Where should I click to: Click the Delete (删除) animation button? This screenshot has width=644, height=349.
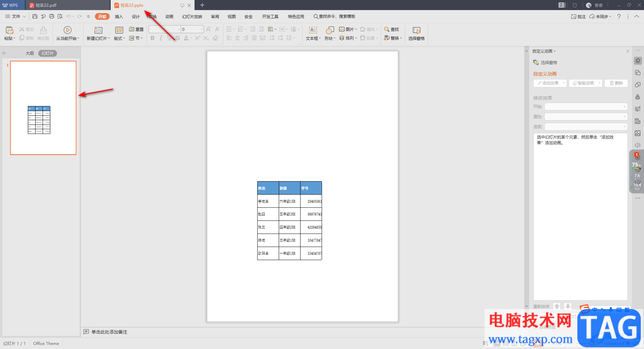(x=616, y=83)
